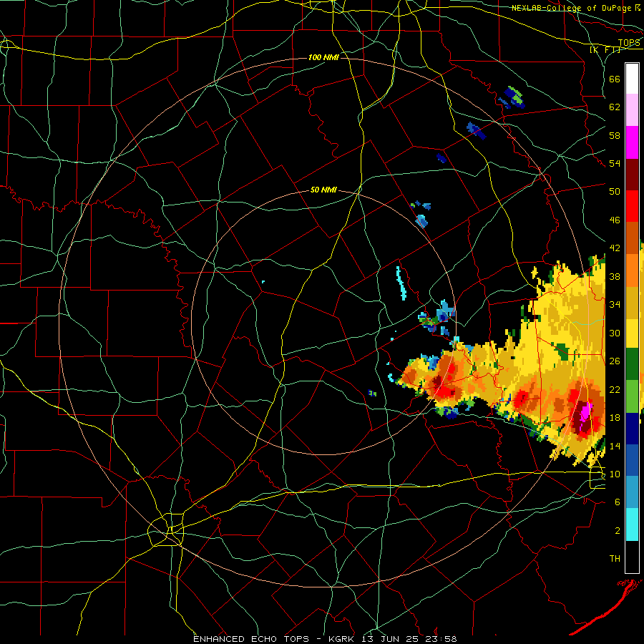
Task: Click the dark red 50-54 kft swatch
Action: [632, 174]
